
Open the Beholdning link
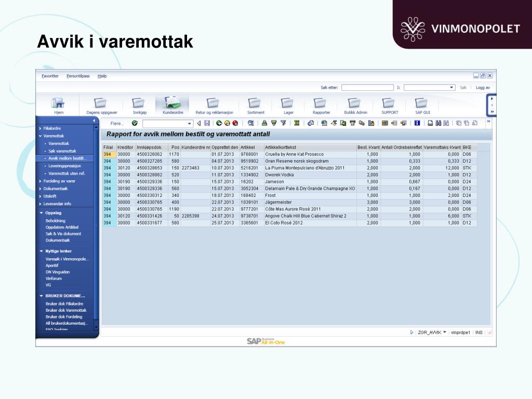pos(55,221)
